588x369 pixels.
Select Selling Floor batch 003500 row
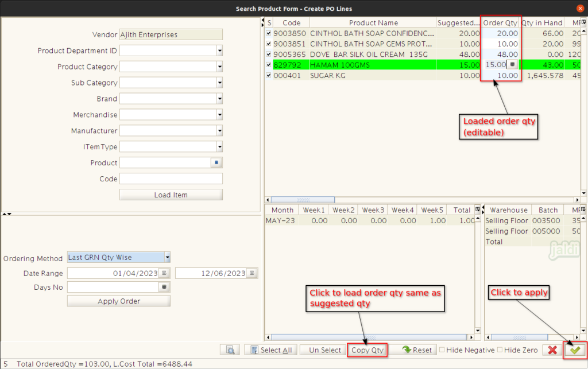tap(532, 220)
